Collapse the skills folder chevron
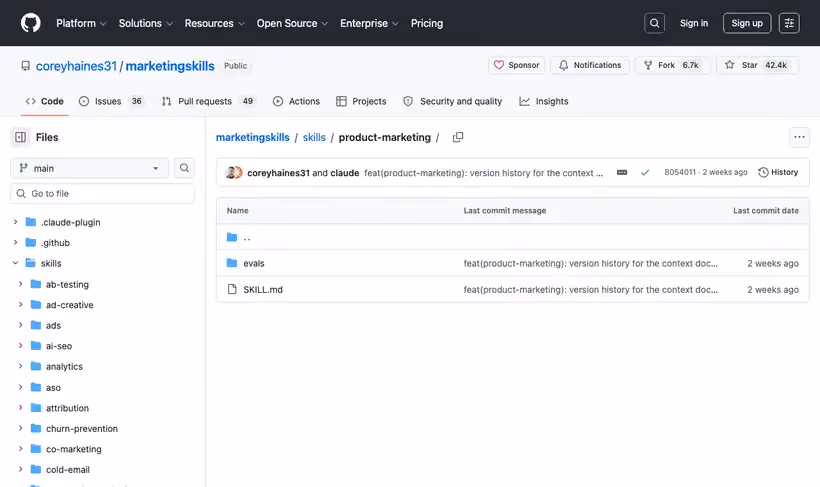Image resolution: width=820 pixels, height=487 pixels. click(x=15, y=263)
